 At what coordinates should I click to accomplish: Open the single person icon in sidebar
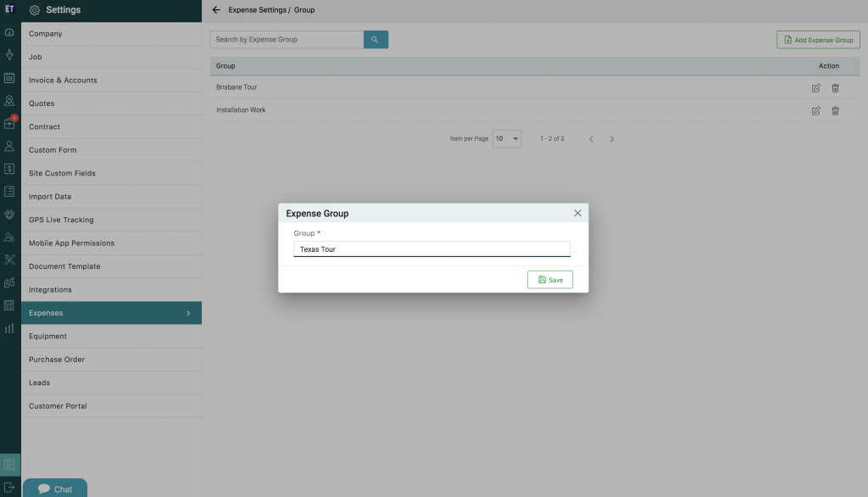pyautogui.click(x=9, y=146)
